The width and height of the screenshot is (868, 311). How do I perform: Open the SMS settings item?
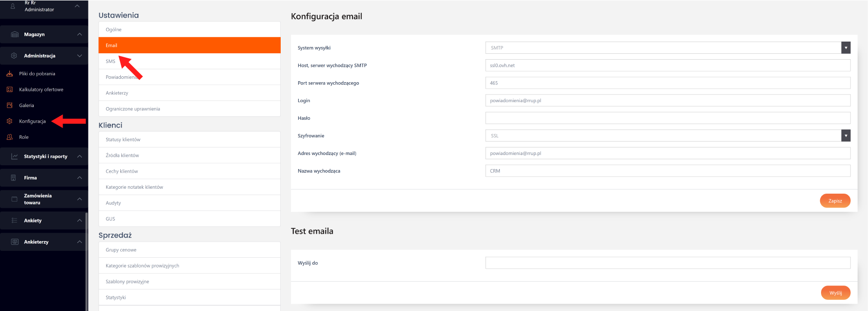pyautogui.click(x=111, y=62)
